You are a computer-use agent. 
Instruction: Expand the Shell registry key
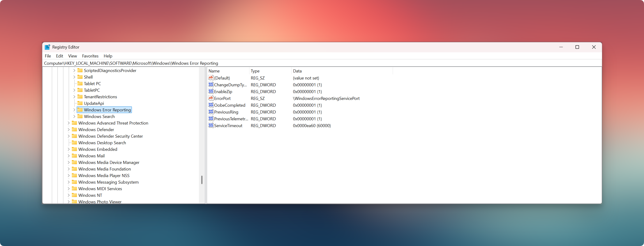(x=74, y=77)
